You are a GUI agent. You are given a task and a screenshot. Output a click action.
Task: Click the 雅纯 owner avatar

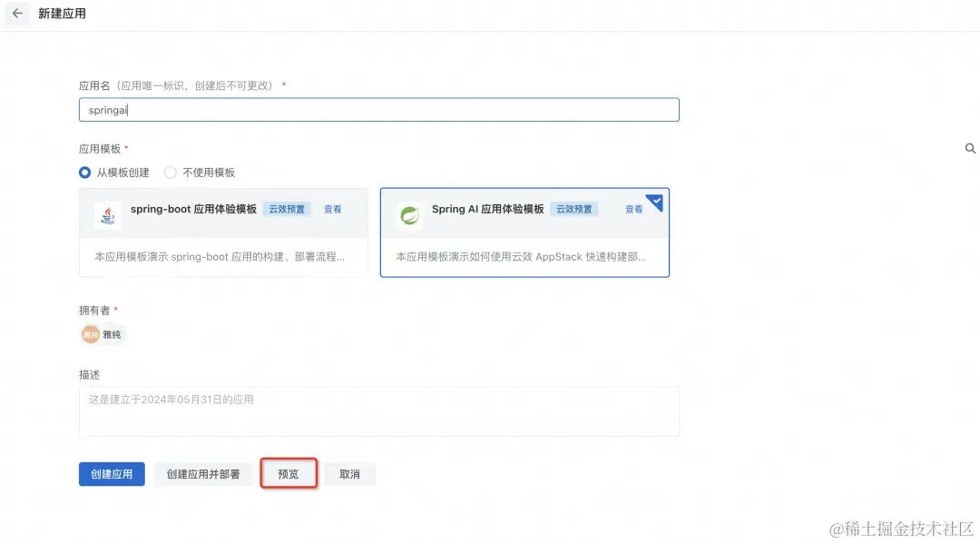(x=88, y=334)
